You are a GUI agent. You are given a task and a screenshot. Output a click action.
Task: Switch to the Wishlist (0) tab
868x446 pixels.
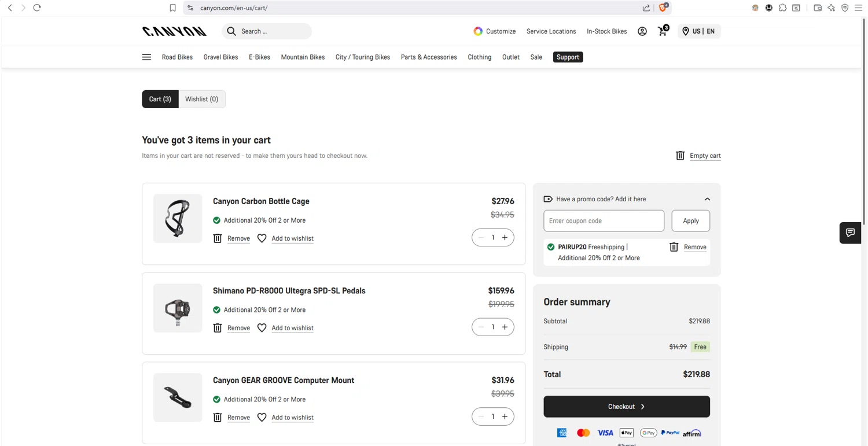pos(202,99)
